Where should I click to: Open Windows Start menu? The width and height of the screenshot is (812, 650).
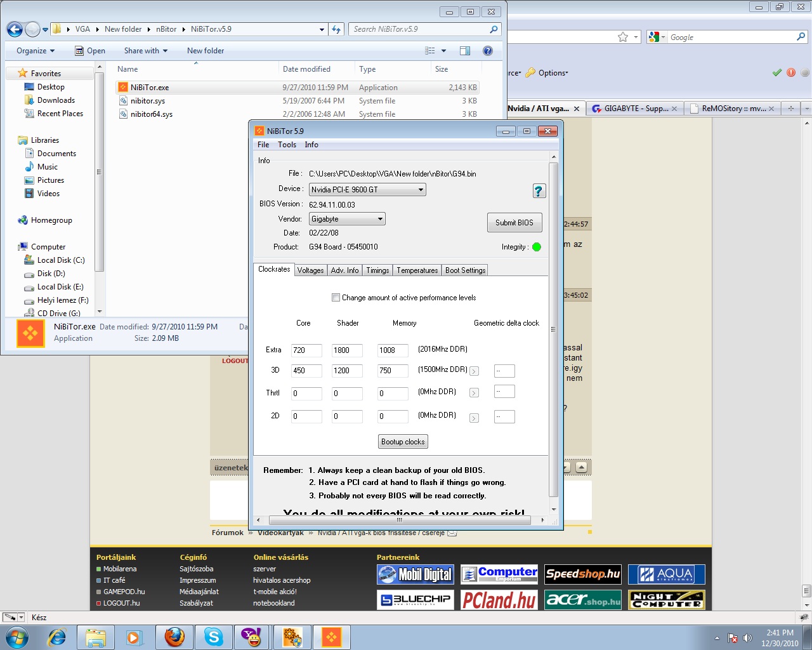[x=16, y=637]
